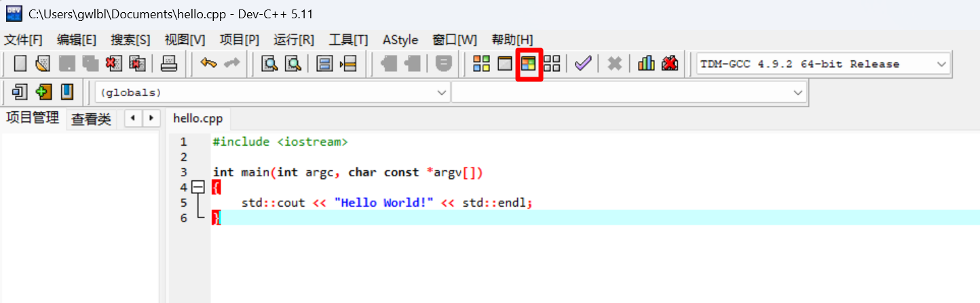Click the "Hello World!" string literal
The width and height of the screenshot is (980, 303).
coord(383,203)
